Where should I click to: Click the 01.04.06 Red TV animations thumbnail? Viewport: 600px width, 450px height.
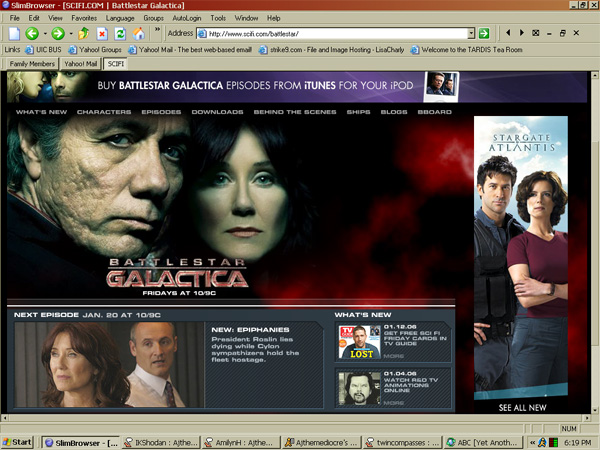coord(359,389)
